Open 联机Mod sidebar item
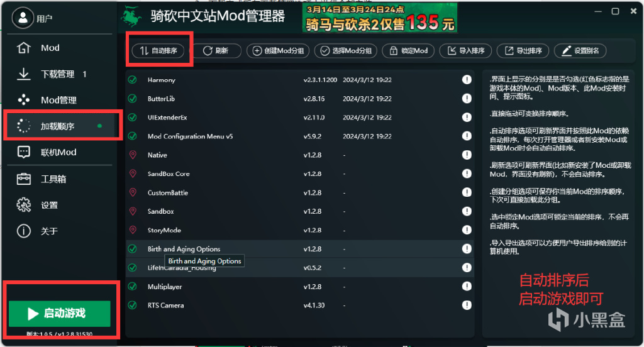This screenshot has height=347, width=644. coord(60,152)
